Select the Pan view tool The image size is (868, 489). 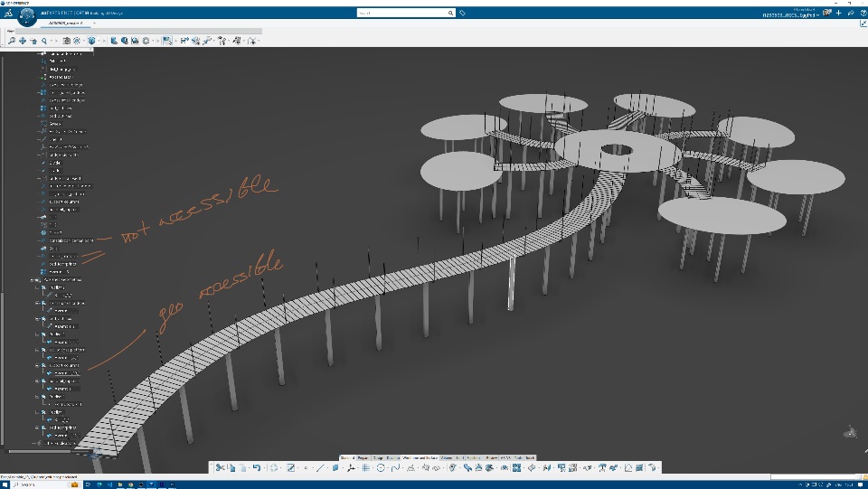coord(22,41)
